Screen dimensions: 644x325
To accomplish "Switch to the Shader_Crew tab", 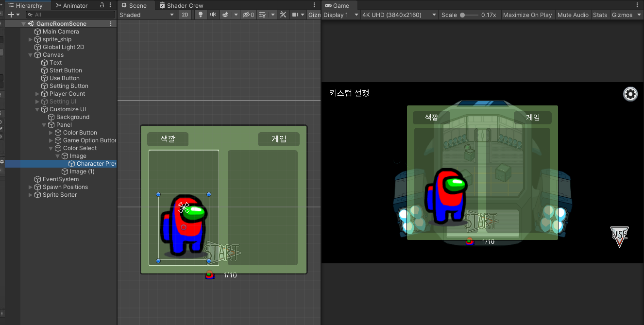I will [x=181, y=5].
